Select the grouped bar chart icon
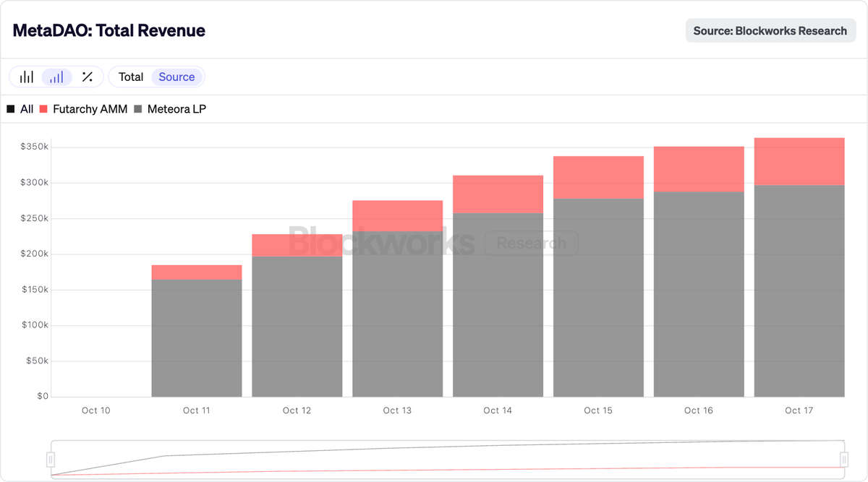The image size is (868, 482). pos(27,76)
